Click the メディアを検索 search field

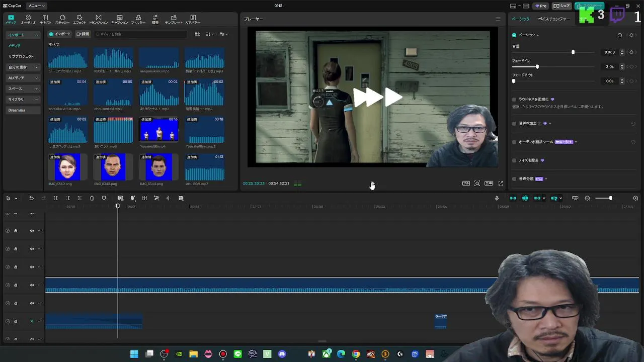click(140, 34)
